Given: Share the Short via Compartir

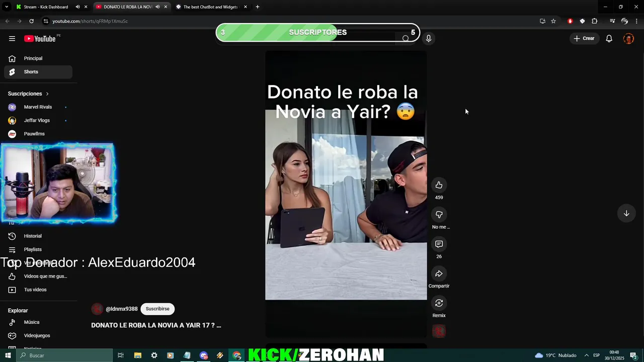Looking at the screenshot, I should click(439, 274).
